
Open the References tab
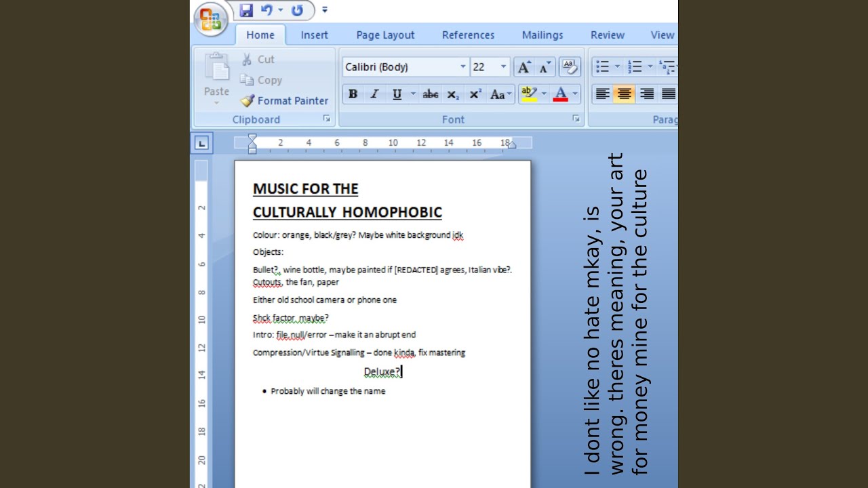[x=468, y=35]
